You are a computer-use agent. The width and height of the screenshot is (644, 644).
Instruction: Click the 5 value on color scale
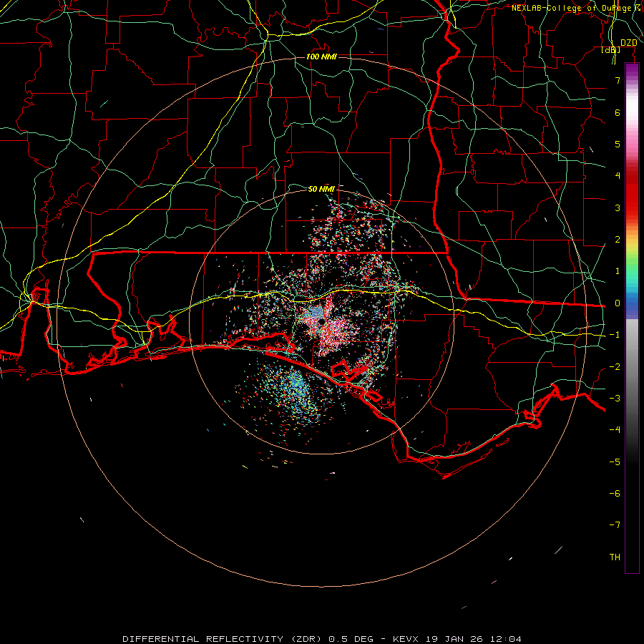coord(618,144)
